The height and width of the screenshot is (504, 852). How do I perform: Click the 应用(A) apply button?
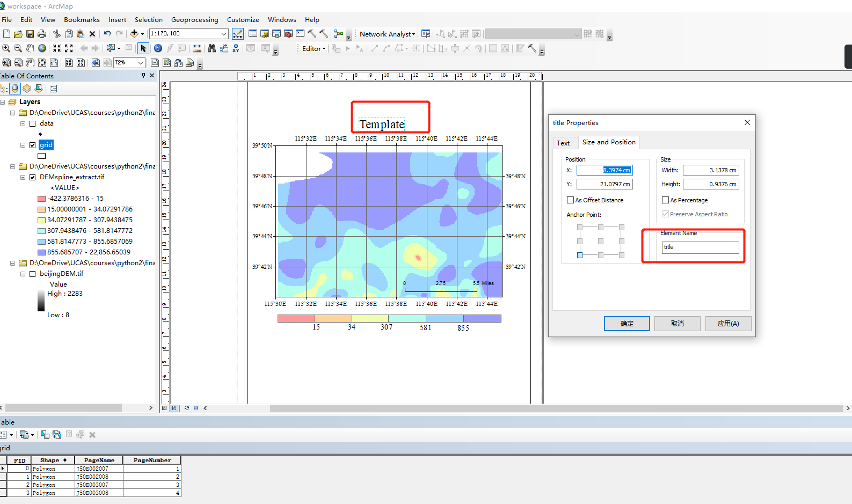click(x=729, y=324)
